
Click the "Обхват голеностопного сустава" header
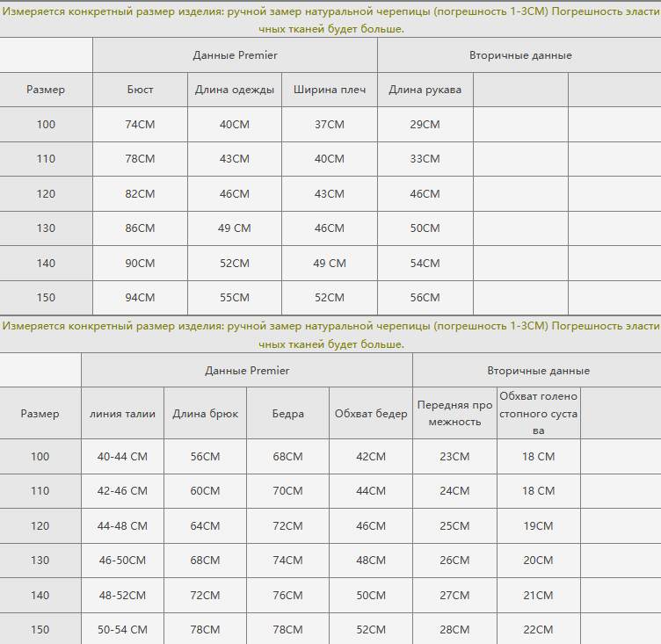click(x=538, y=414)
